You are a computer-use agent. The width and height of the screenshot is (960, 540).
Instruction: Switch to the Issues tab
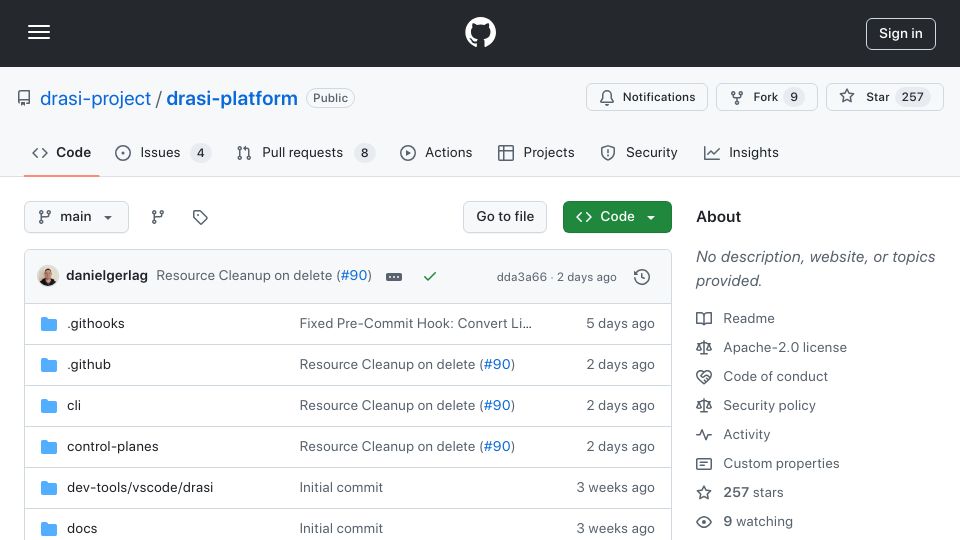click(162, 152)
